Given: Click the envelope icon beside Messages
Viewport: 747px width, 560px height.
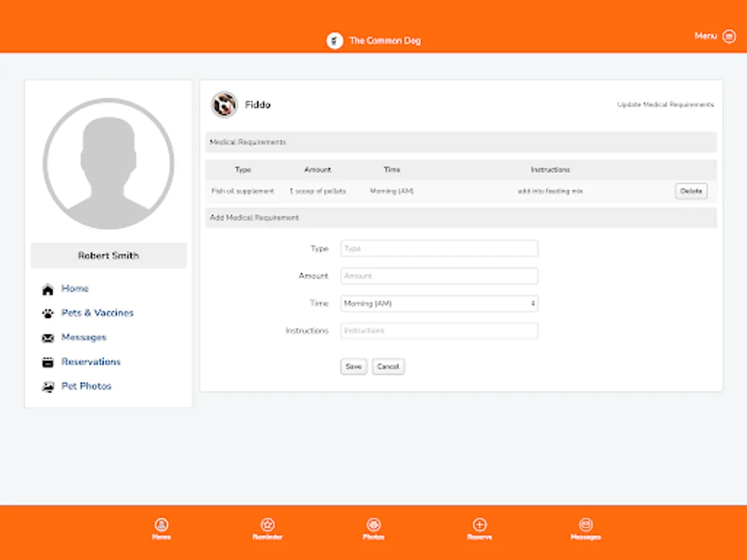Looking at the screenshot, I should pos(48,337).
